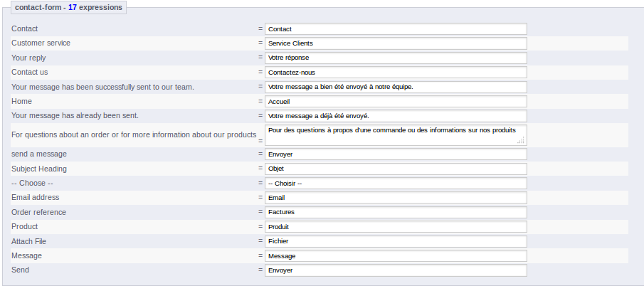This screenshot has width=644, height=291.
Task: Click the 'Pour des questions' textarea
Action: point(391,134)
